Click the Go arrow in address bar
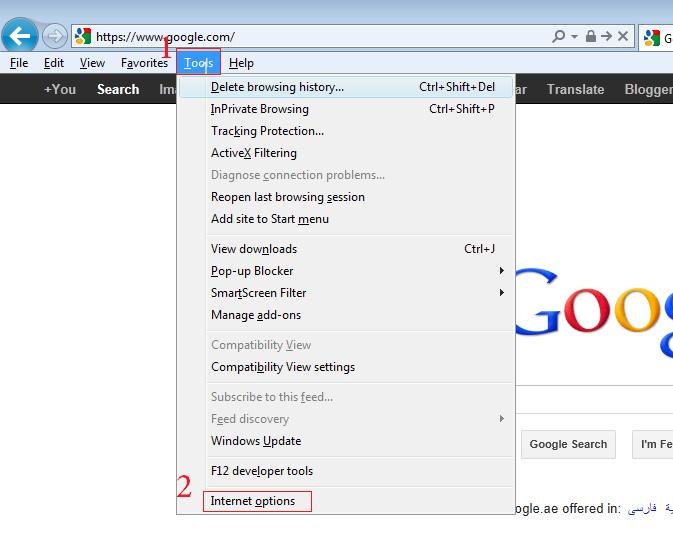Viewport: 673px width, 550px height. [x=606, y=36]
